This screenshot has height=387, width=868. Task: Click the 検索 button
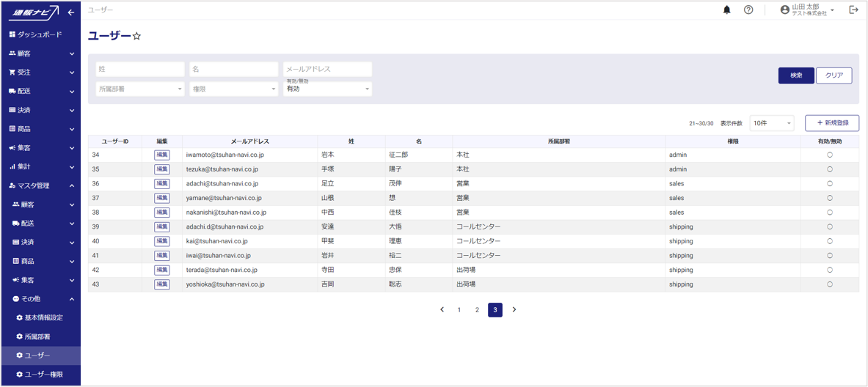pyautogui.click(x=795, y=75)
